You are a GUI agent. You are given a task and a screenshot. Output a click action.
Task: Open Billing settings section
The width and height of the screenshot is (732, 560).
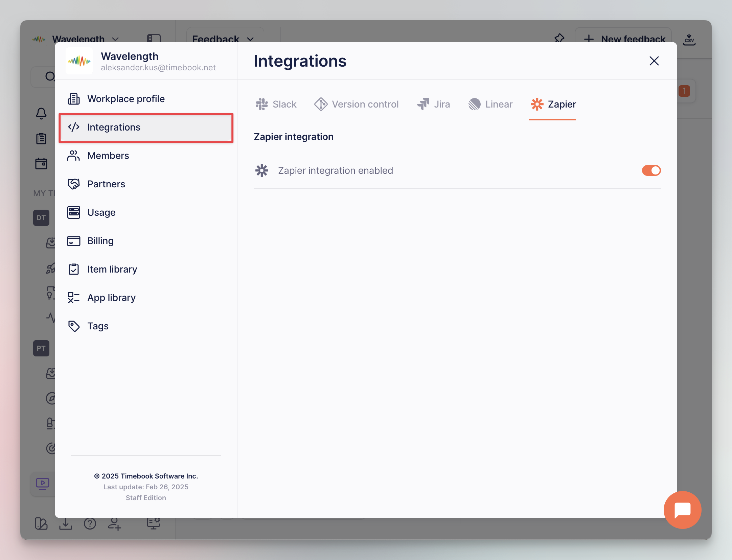click(100, 241)
